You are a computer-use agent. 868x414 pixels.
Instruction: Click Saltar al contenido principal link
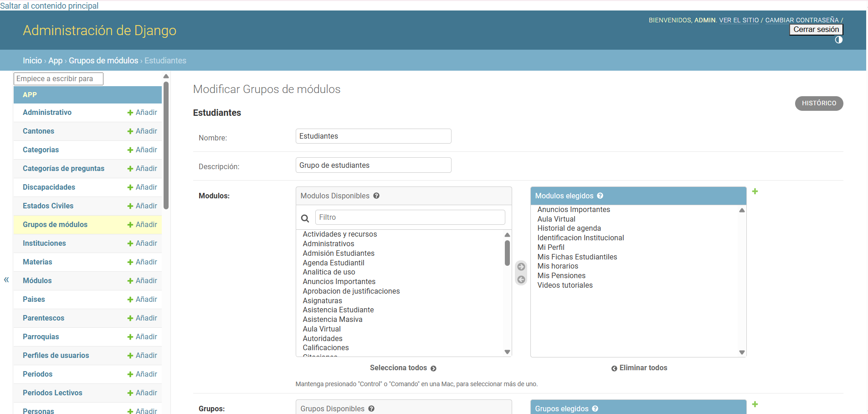49,5
